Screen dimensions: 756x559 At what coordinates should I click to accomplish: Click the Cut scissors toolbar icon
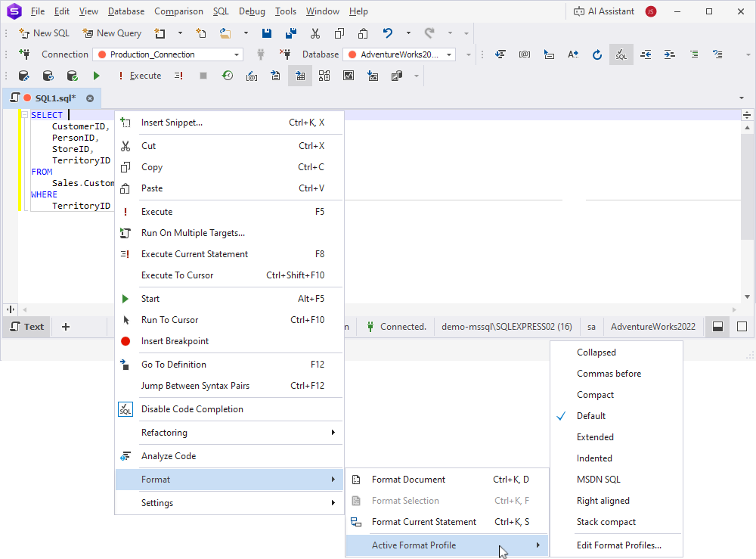click(314, 33)
